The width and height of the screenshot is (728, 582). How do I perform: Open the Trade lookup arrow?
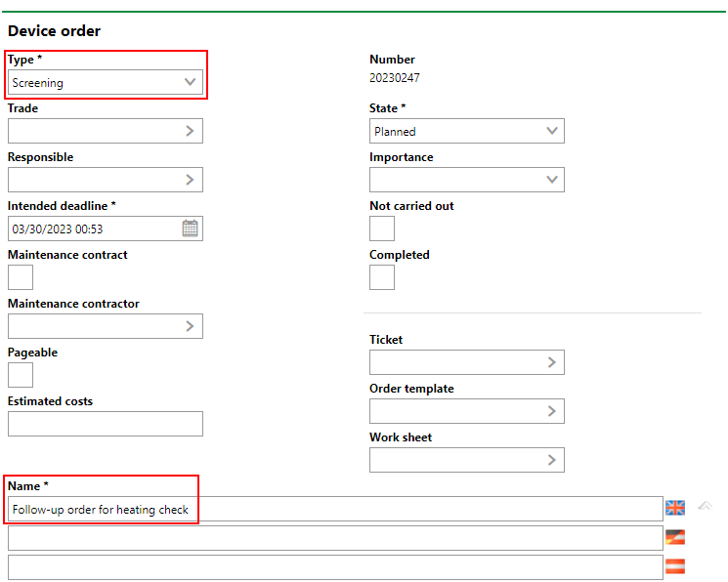pos(190,131)
